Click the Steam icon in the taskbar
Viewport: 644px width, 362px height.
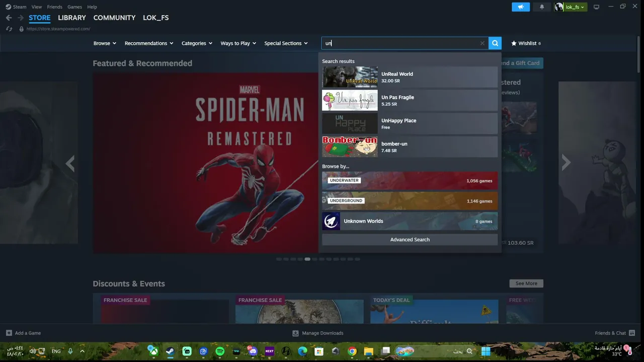pyautogui.click(x=170, y=351)
